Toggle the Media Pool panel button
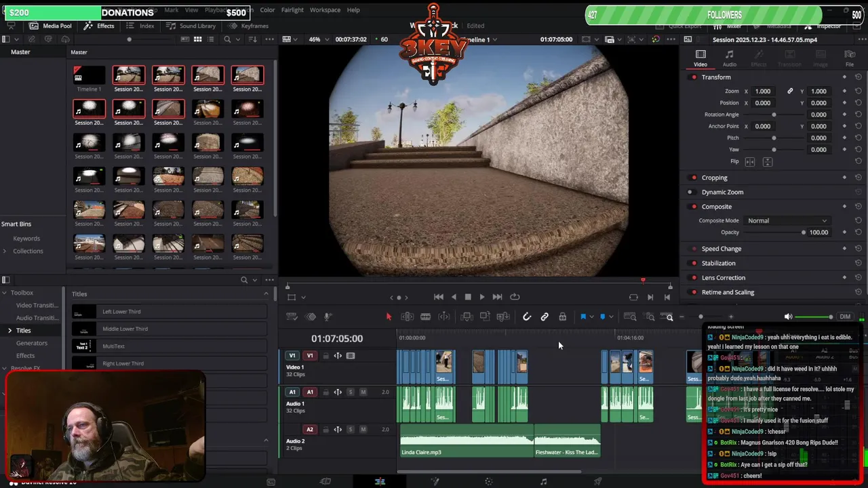Image resolution: width=868 pixels, height=488 pixels. (x=50, y=26)
